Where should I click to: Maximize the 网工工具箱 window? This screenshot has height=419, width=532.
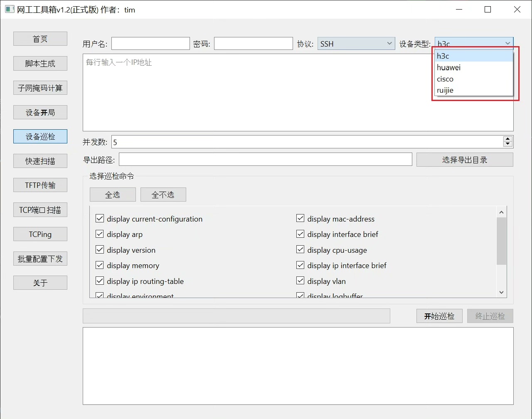[x=488, y=9]
